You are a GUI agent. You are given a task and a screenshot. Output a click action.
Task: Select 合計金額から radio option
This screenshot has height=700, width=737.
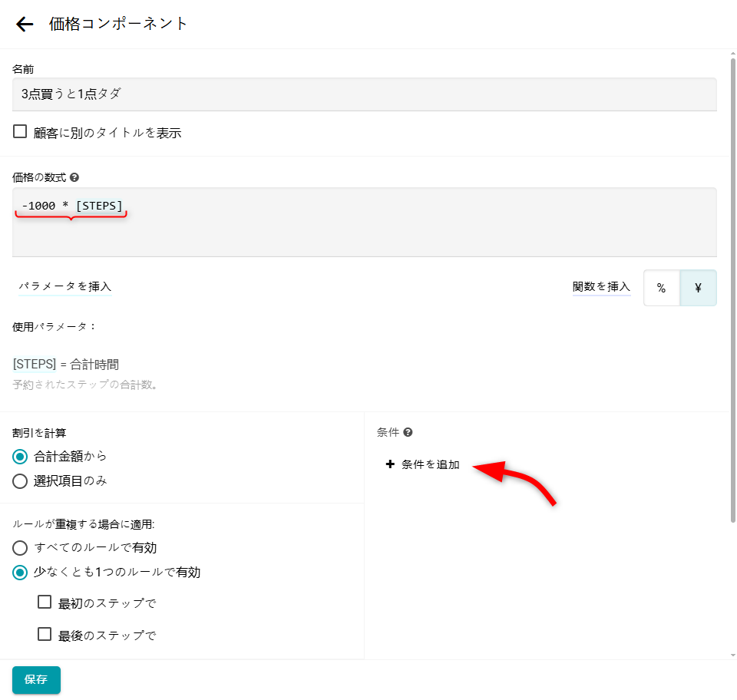[20, 456]
